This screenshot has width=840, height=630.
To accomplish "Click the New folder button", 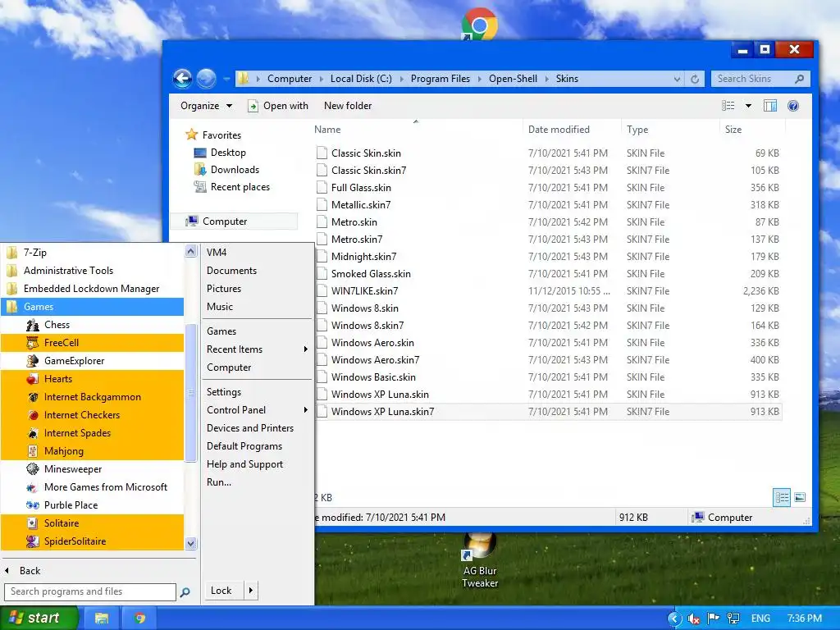I will click(x=348, y=106).
